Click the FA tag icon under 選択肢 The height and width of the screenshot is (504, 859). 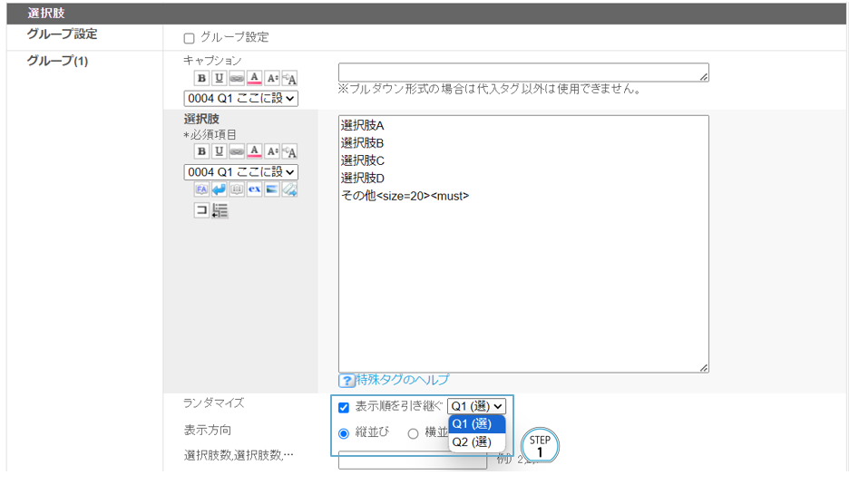point(201,189)
